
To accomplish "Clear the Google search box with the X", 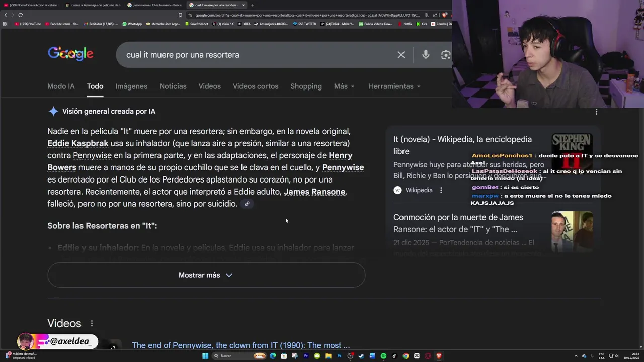I will (x=401, y=55).
